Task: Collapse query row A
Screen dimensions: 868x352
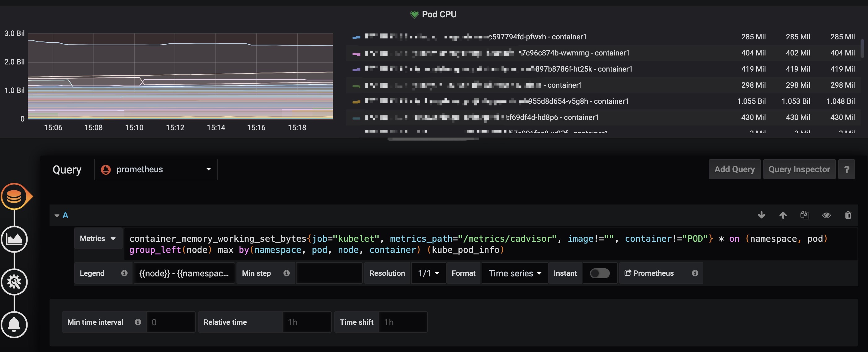Action: pos(57,215)
